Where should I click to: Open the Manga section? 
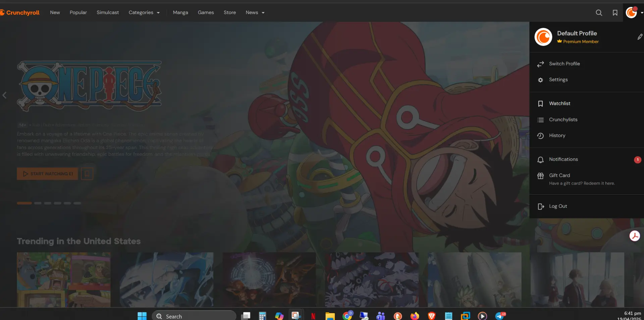click(180, 12)
